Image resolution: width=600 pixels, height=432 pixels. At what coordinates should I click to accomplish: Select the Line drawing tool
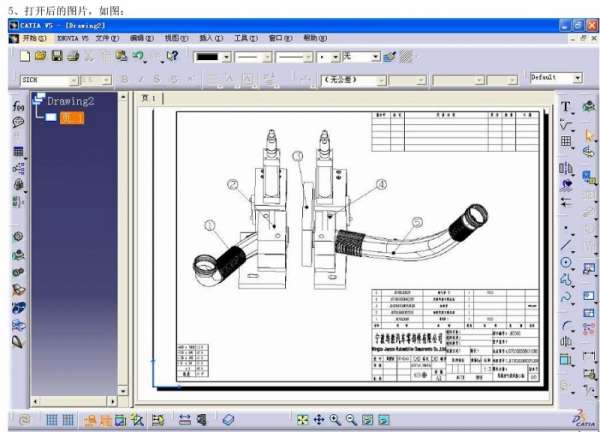tap(566, 245)
